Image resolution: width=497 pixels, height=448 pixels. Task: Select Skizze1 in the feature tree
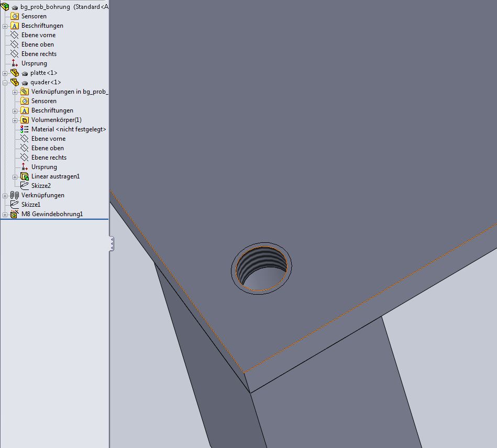pos(30,205)
